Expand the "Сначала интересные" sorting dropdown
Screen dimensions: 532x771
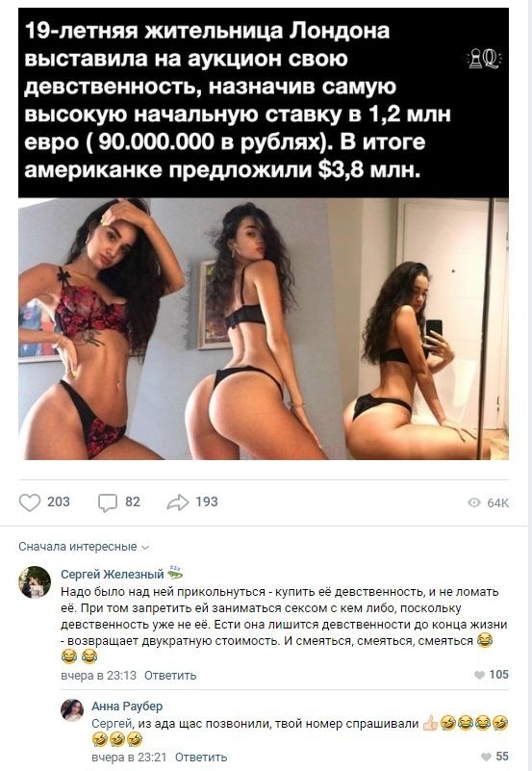pyautogui.click(x=83, y=547)
